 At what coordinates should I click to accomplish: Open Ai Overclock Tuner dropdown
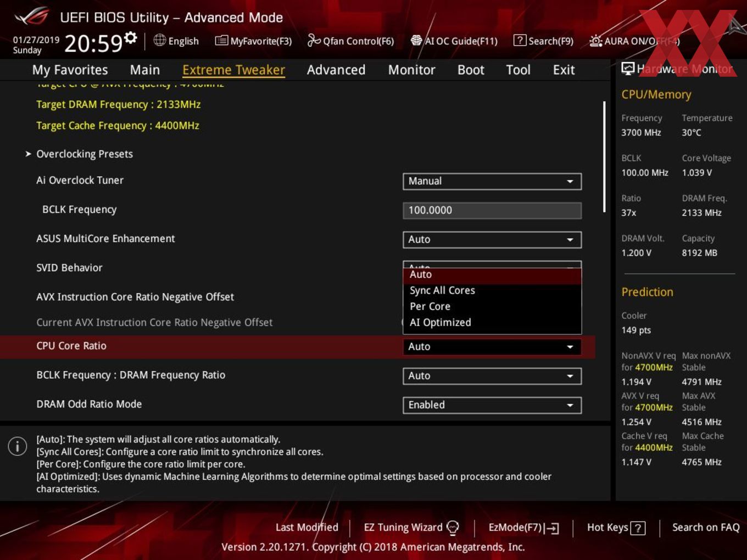click(492, 181)
